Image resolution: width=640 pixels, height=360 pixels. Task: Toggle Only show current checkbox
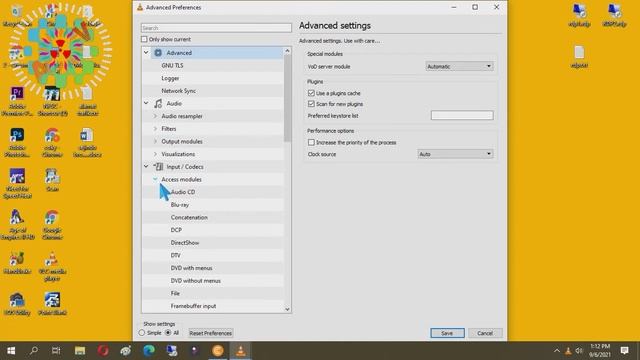coord(144,39)
